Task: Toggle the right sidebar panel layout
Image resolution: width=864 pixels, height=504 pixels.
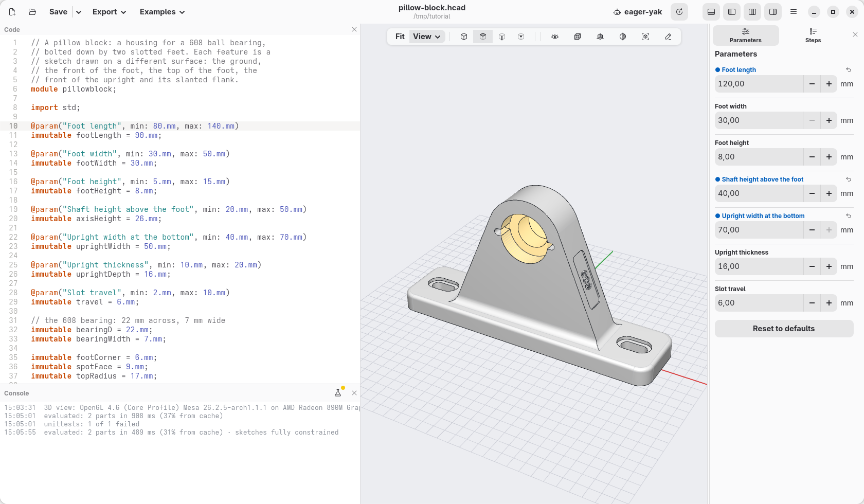Action: 773,12
